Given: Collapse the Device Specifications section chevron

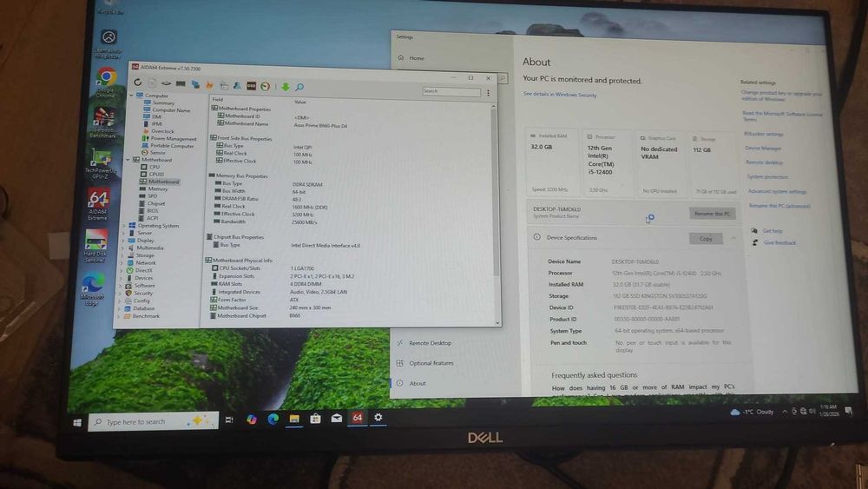Looking at the screenshot, I should [x=733, y=238].
